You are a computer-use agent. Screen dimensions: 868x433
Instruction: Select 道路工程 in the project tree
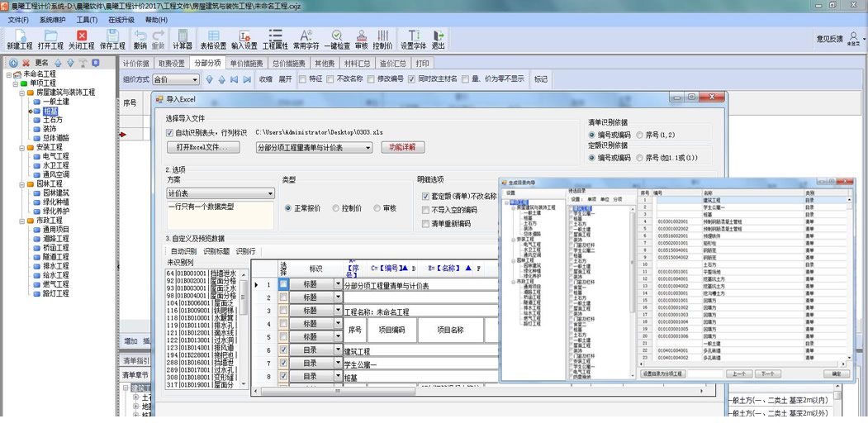(55, 239)
